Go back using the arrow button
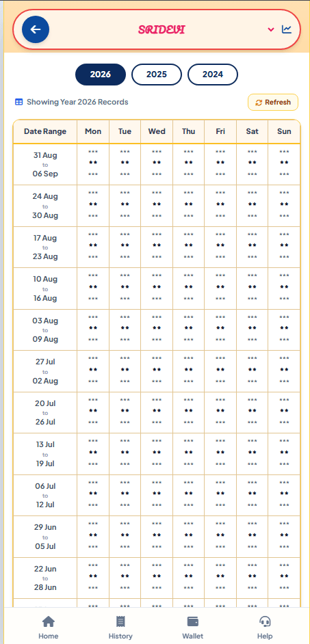Image resolution: width=310 pixels, height=644 pixels. click(36, 29)
